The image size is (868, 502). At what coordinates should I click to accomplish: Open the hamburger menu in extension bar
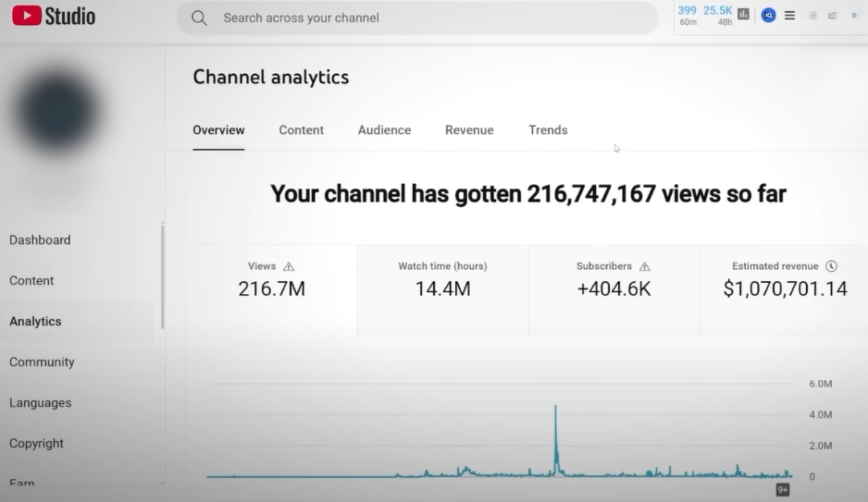point(789,15)
